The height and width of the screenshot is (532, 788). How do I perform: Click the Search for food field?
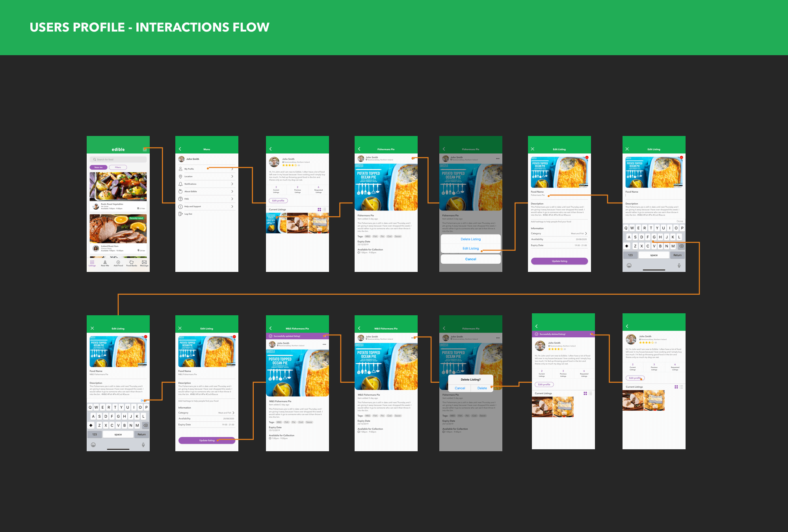[x=118, y=160]
